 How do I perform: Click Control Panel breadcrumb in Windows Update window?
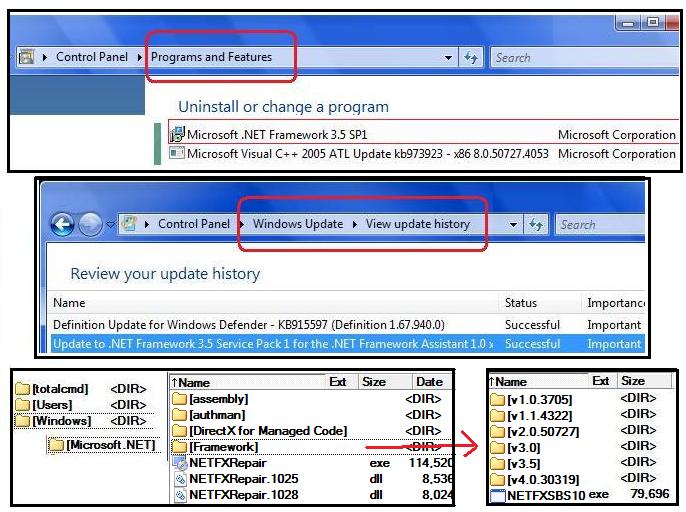[194, 224]
